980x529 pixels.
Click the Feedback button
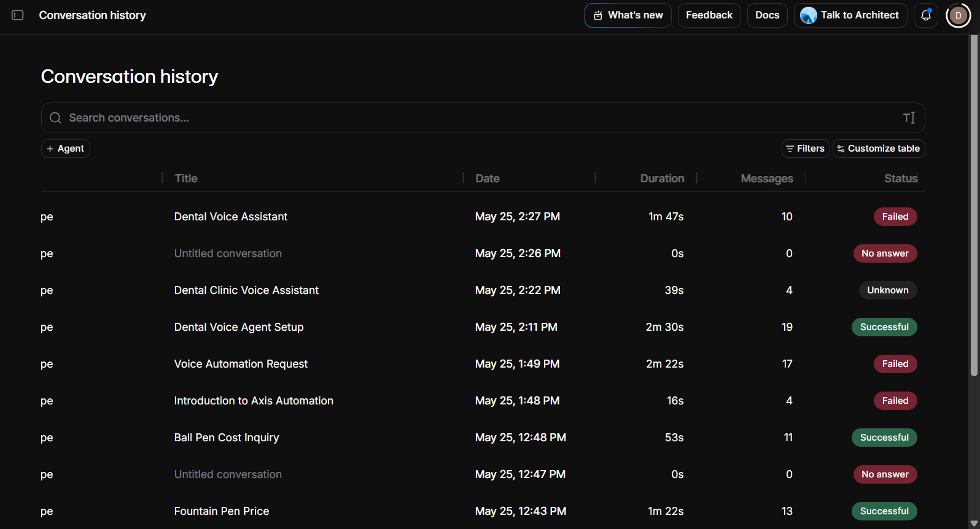[709, 15]
